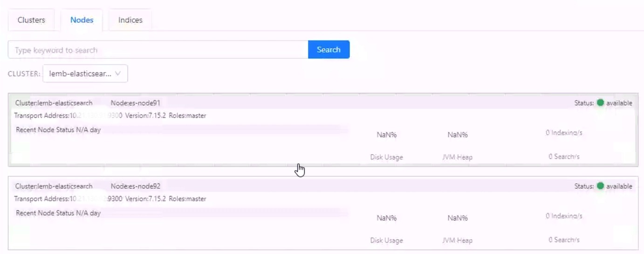Click the chevron arrow in the cluster selector
Image resolution: width=644 pixels, height=254 pixels.
coord(117,74)
